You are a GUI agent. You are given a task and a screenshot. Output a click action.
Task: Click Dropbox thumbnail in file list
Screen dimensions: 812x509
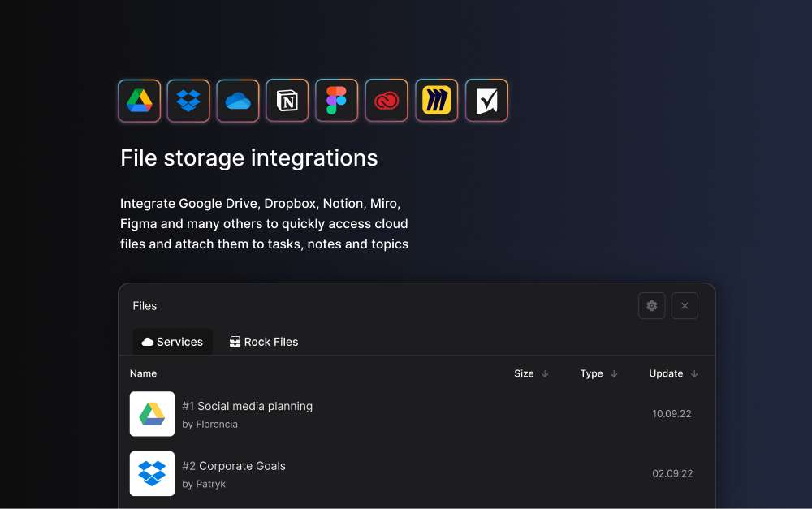(152, 473)
